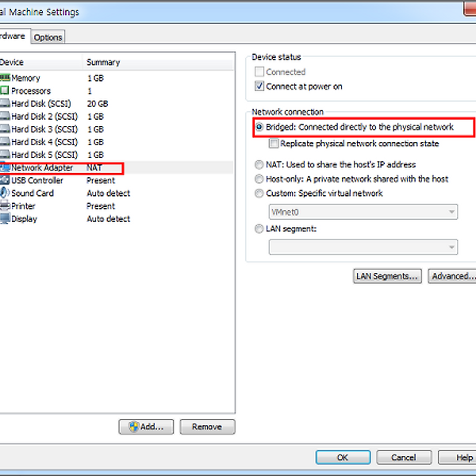Image resolution: width=476 pixels, height=476 pixels.
Task: Expand the LAN segment dropdown
Action: pyautogui.click(x=363, y=247)
